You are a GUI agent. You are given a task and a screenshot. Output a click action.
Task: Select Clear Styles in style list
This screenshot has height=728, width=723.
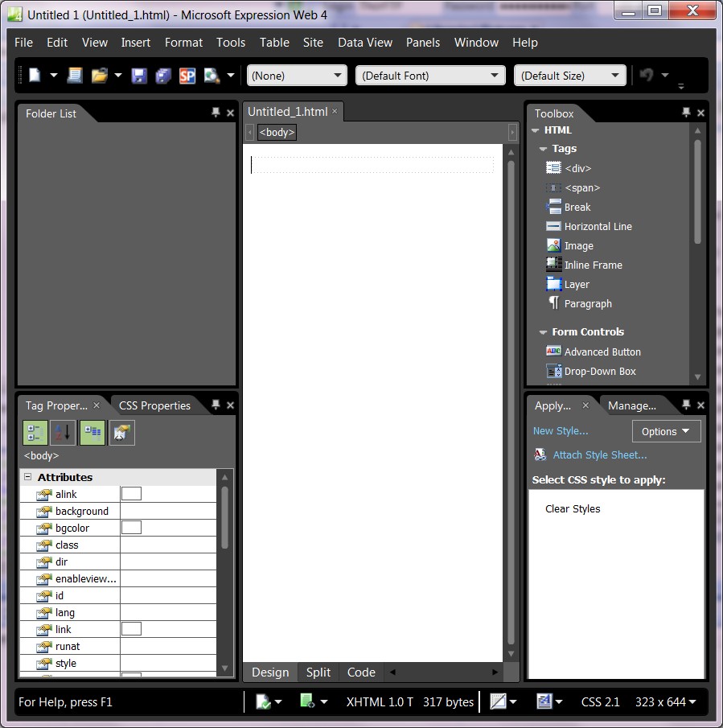(573, 509)
